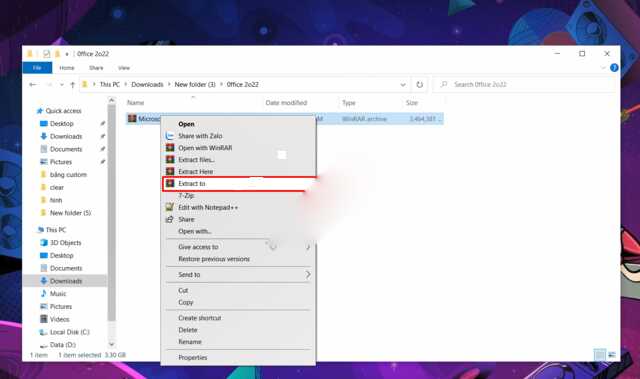
Task: Switch to details view icon
Action: coord(599,355)
